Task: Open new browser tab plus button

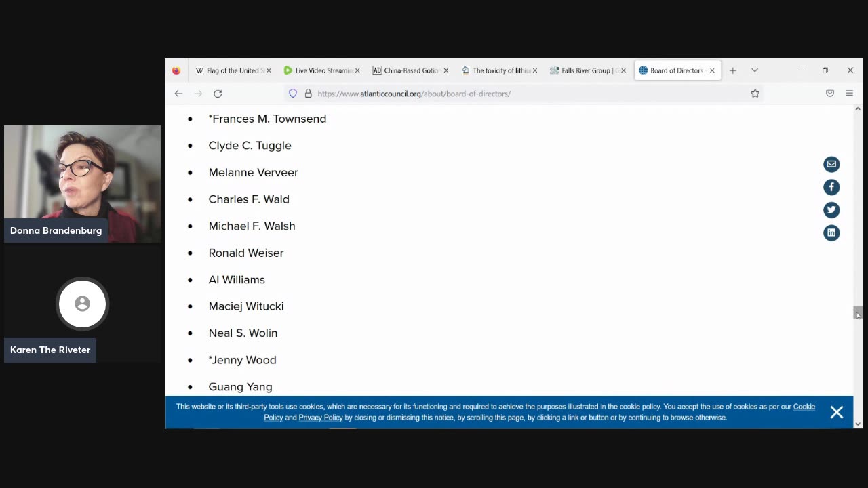Action: pyautogui.click(x=733, y=70)
